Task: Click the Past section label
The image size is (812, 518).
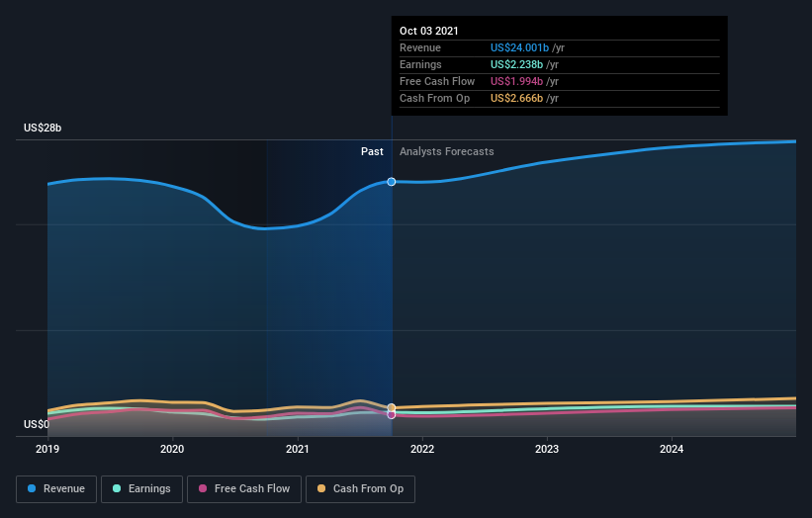Action: 372,151
